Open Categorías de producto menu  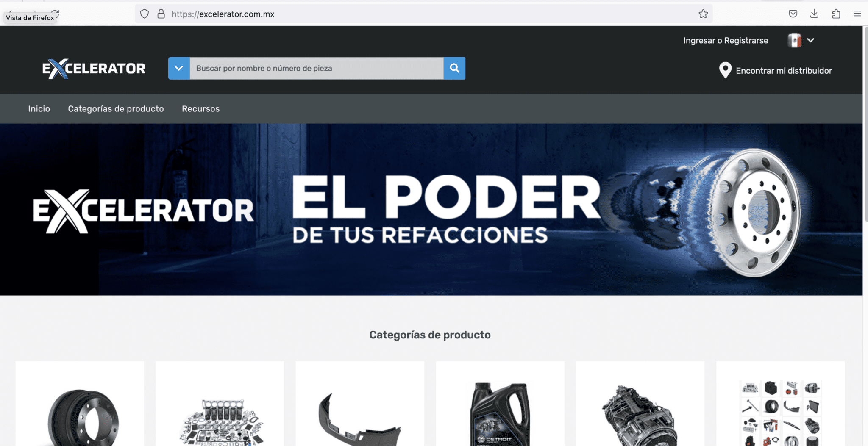pos(116,109)
